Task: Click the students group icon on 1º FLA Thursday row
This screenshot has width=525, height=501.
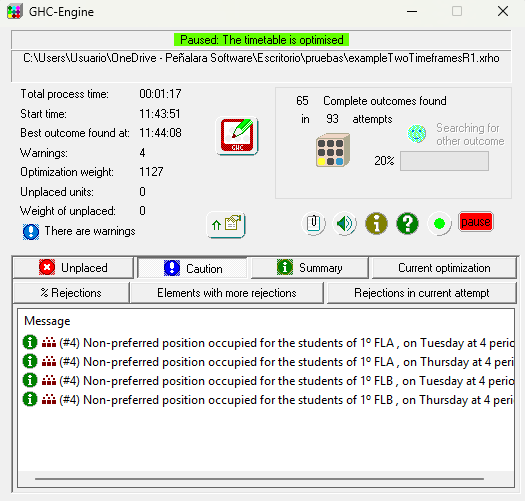Action: [49, 362]
